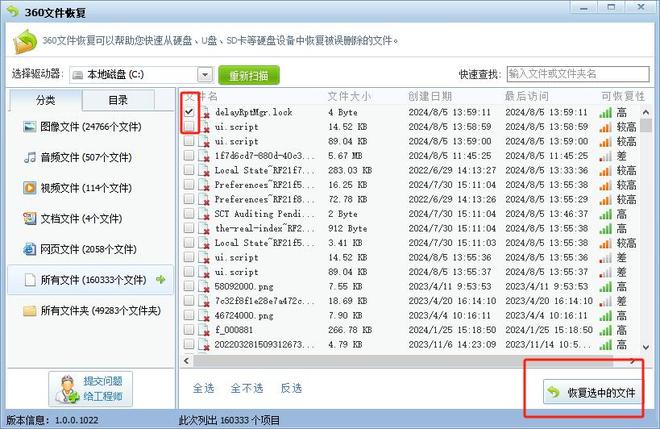This screenshot has width=660, height=429.
Task: Open the 选择驱动器 drive dropdown arrow
Action: click(205, 74)
